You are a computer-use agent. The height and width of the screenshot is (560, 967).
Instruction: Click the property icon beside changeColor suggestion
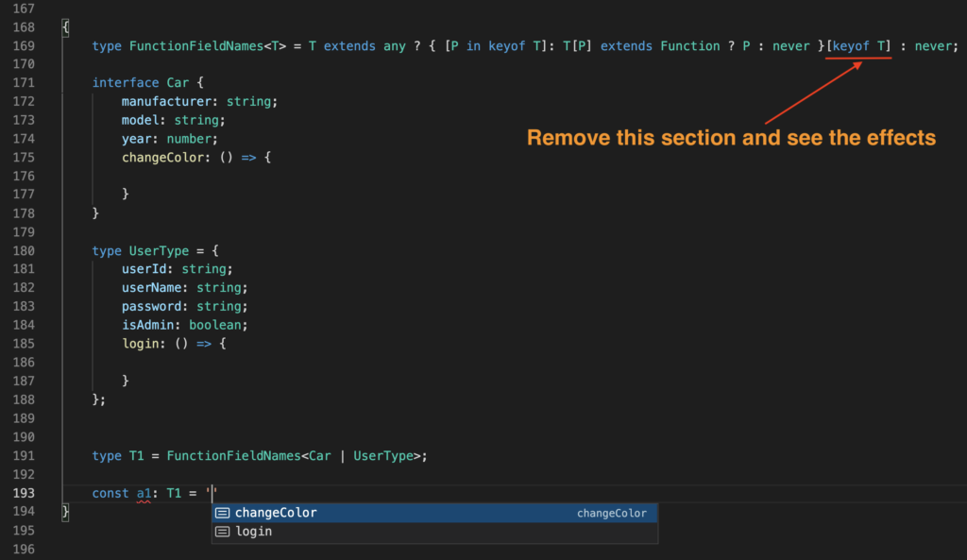(x=223, y=513)
